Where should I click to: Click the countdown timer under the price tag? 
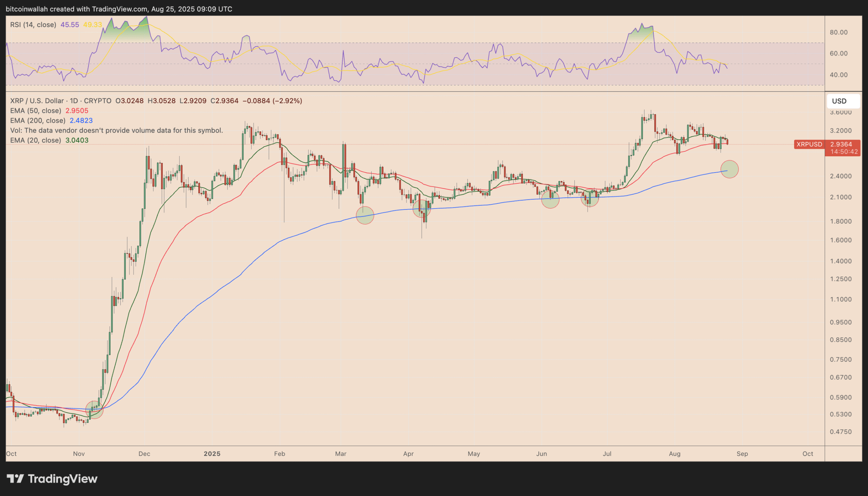pos(844,152)
